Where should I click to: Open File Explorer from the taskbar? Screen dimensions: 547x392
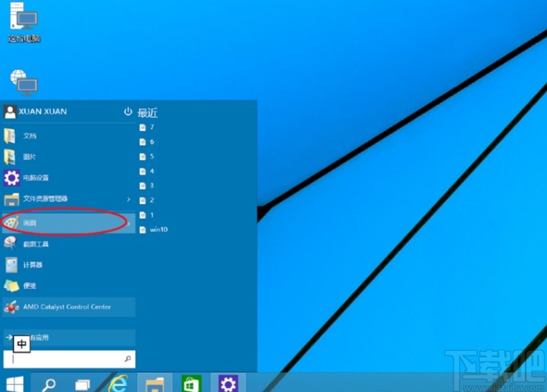tap(156, 384)
